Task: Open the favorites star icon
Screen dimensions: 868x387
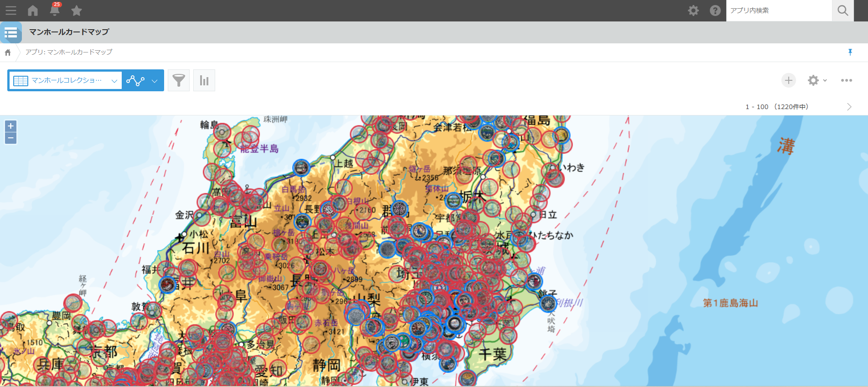Action: [x=77, y=10]
